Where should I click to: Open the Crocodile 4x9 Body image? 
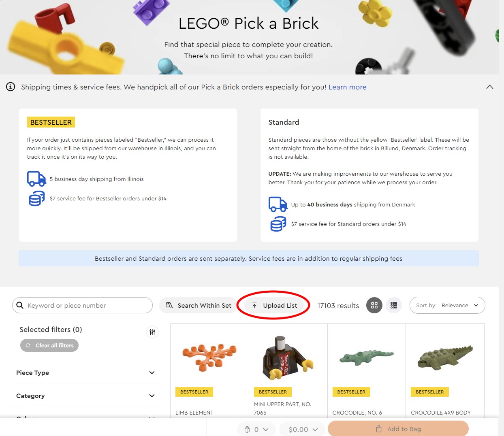[445, 356]
